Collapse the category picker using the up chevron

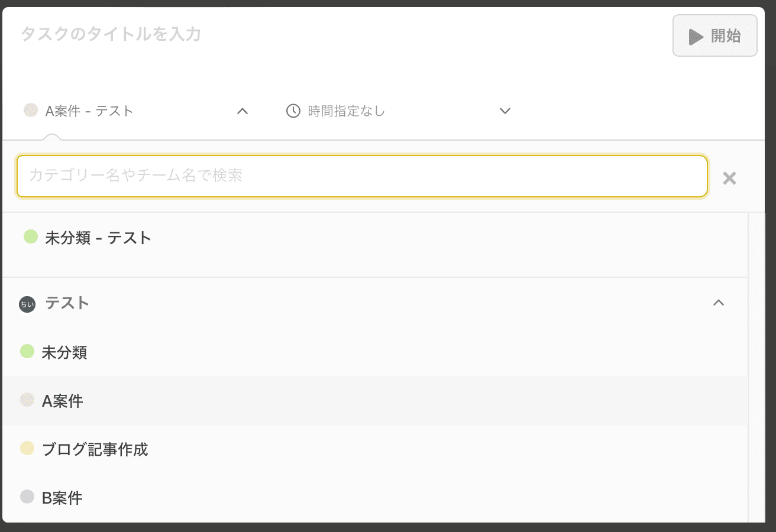(242, 111)
